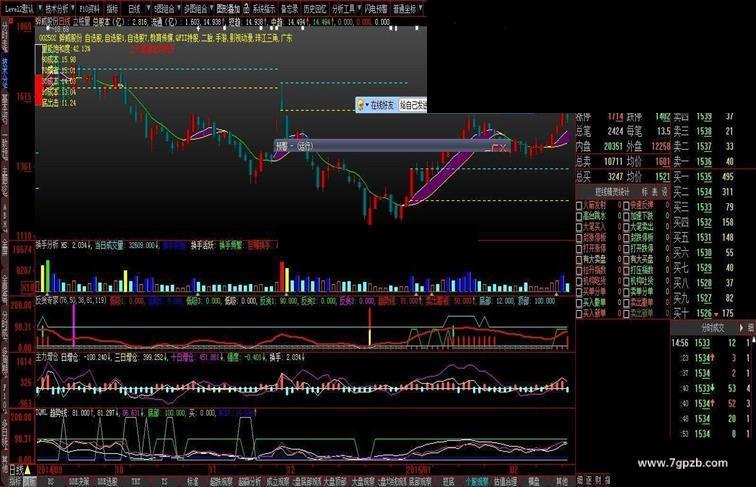Open the 技术分析 toolbar menu
The width and height of the screenshot is (756, 487).
point(57,9)
